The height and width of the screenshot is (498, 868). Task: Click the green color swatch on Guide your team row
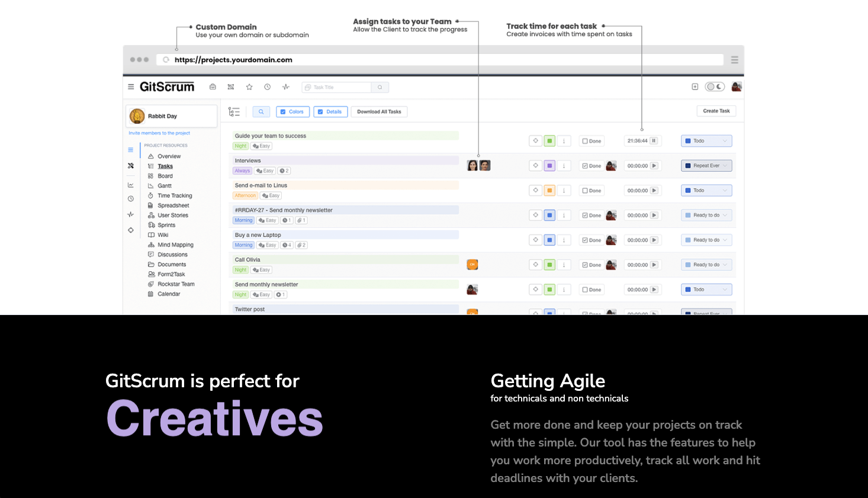click(549, 141)
